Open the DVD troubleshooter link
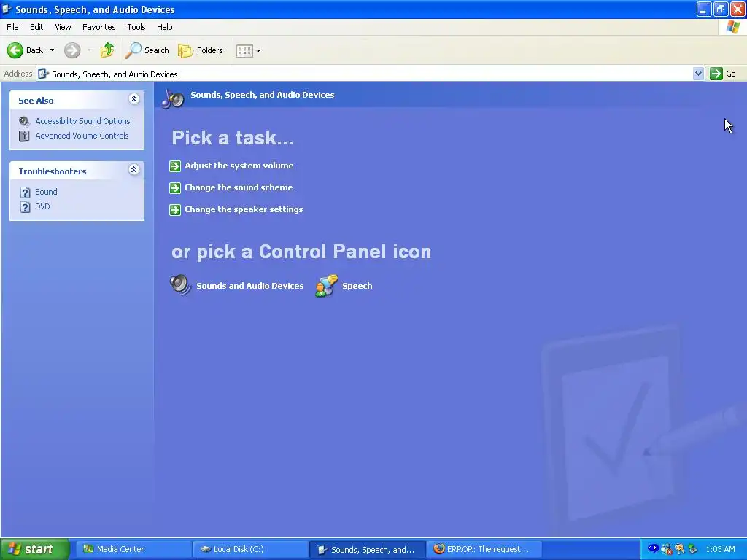This screenshot has height=560, width=747. click(x=42, y=206)
